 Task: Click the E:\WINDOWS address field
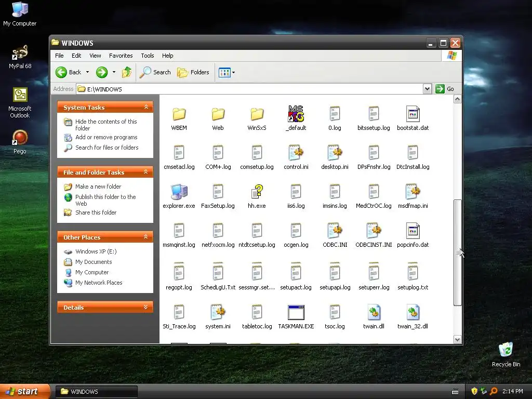click(x=249, y=89)
